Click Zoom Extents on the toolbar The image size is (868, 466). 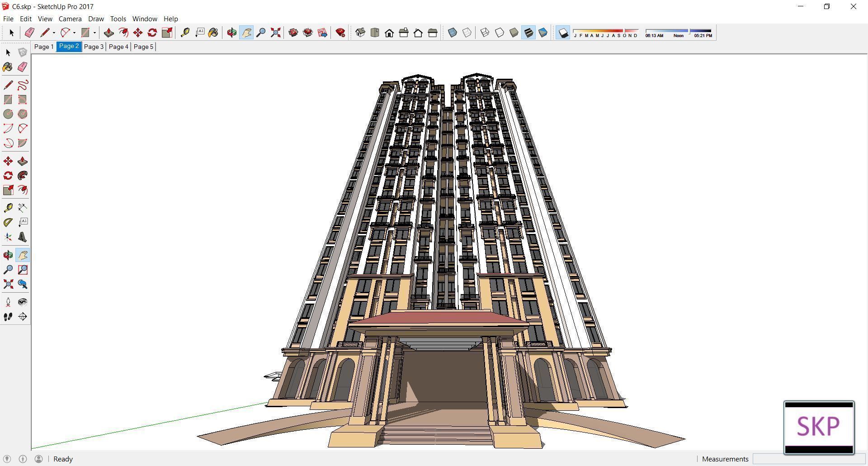(275, 33)
